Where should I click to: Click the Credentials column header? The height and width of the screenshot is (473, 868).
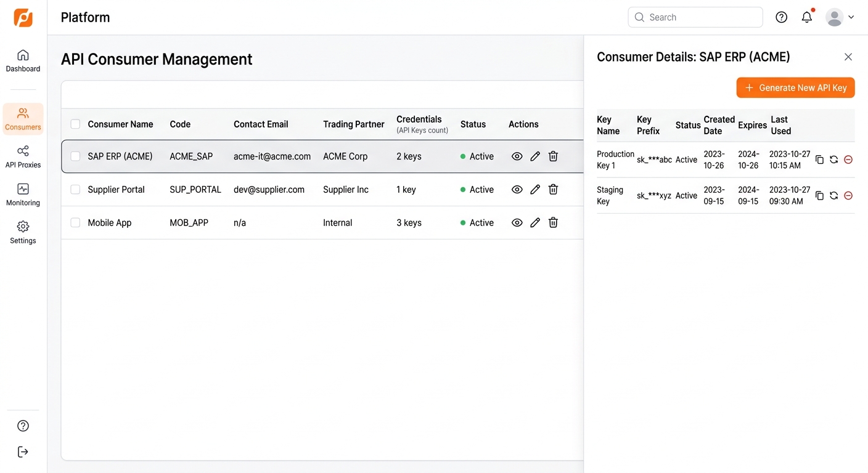click(x=422, y=124)
